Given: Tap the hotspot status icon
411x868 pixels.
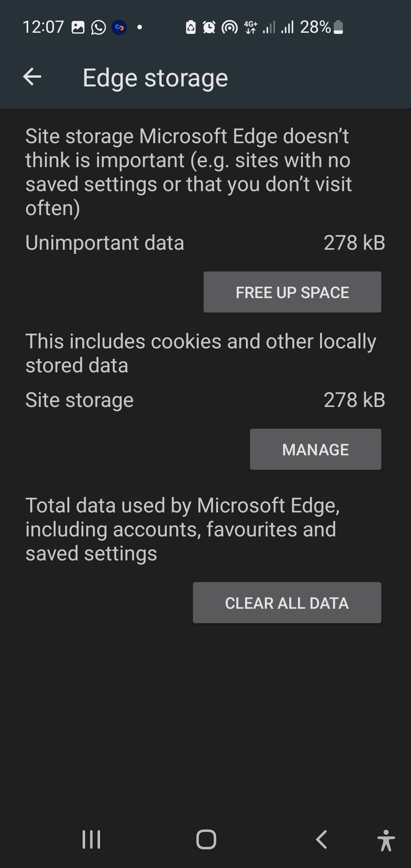Looking at the screenshot, I should [229, 27].
